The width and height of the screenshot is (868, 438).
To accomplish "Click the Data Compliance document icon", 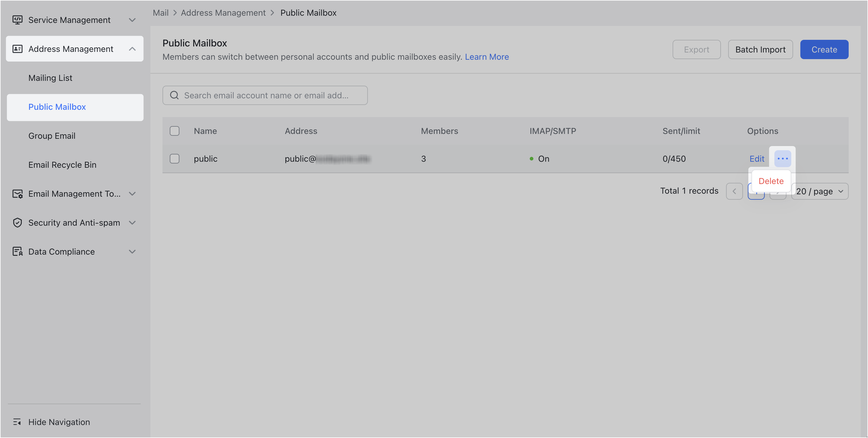I will pos(18,252).
